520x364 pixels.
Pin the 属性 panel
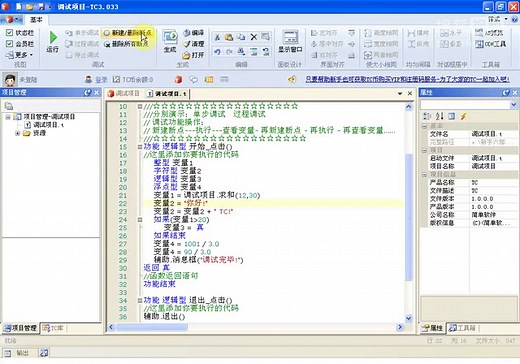[x=506, y=92]
